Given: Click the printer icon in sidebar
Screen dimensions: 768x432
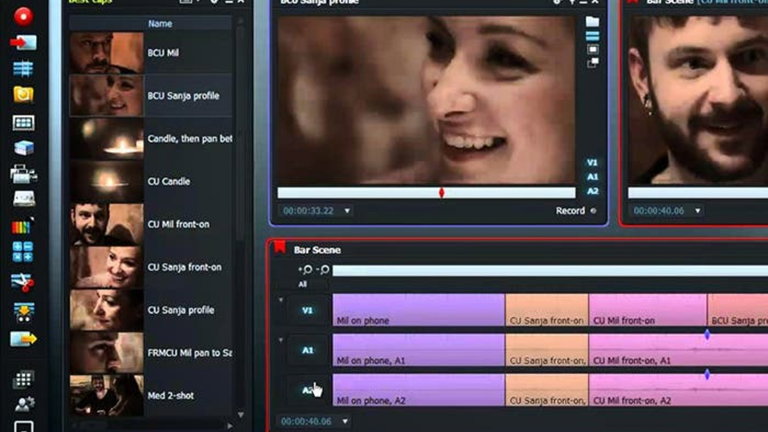Looking at the screenshot, I should click(x=23, y=173).
